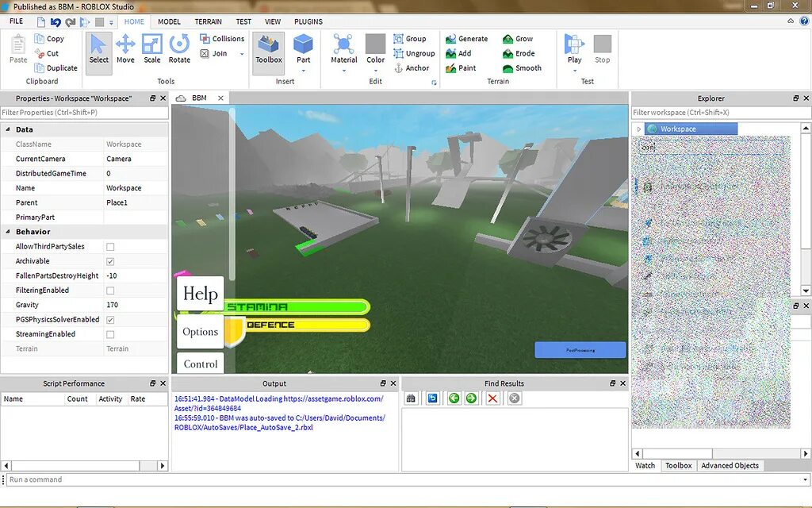Generate terrain

[466, 39]
